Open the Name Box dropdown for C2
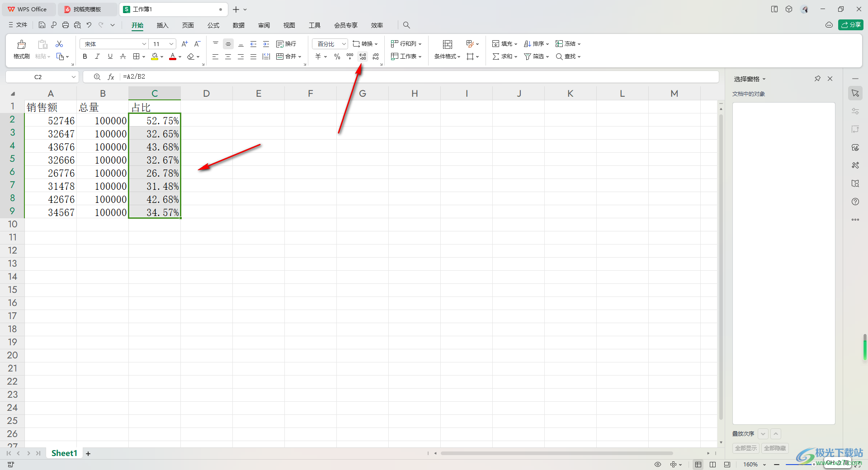 click(73, 77)
